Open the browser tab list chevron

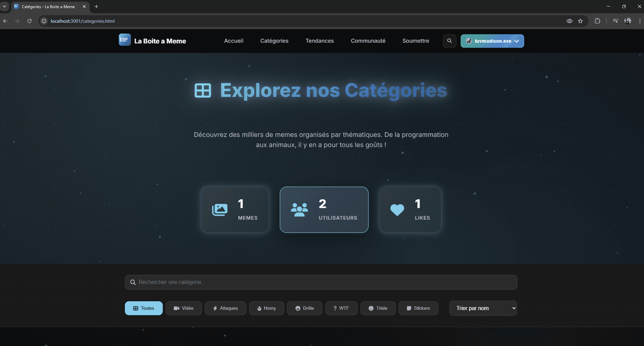4,6
